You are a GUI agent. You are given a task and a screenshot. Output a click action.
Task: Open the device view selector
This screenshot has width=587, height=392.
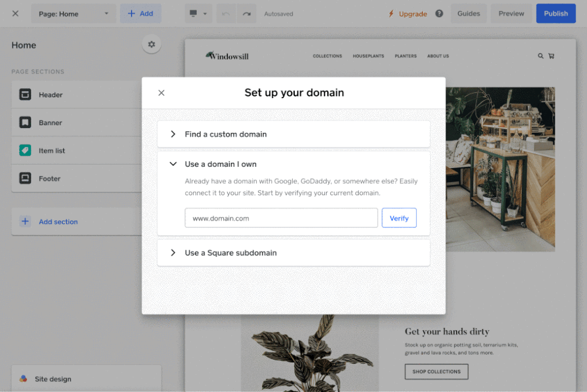point(198,14)
